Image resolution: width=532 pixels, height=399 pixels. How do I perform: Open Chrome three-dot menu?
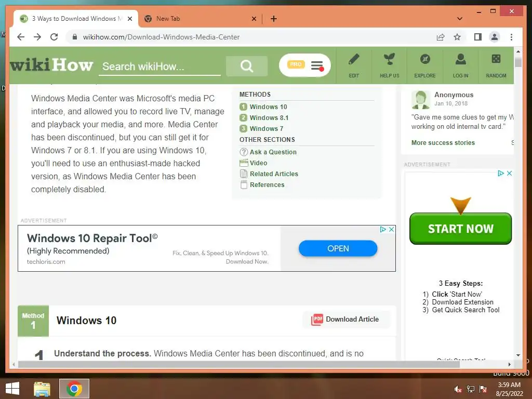511,37
